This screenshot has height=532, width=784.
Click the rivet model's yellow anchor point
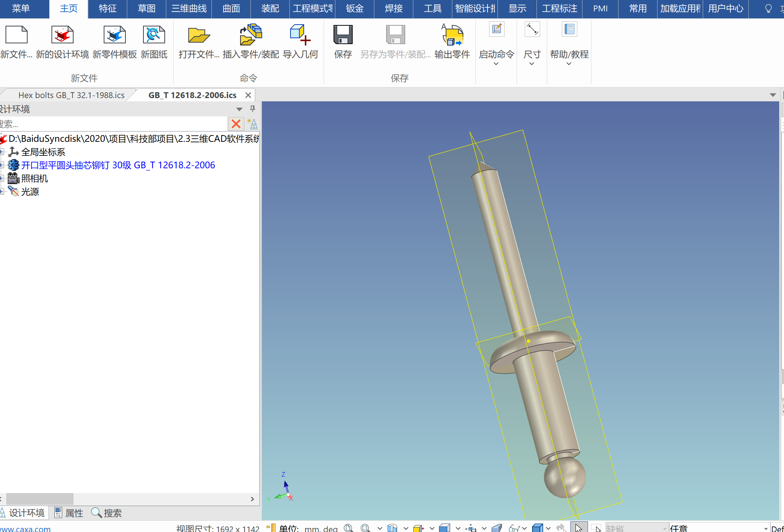528,341
